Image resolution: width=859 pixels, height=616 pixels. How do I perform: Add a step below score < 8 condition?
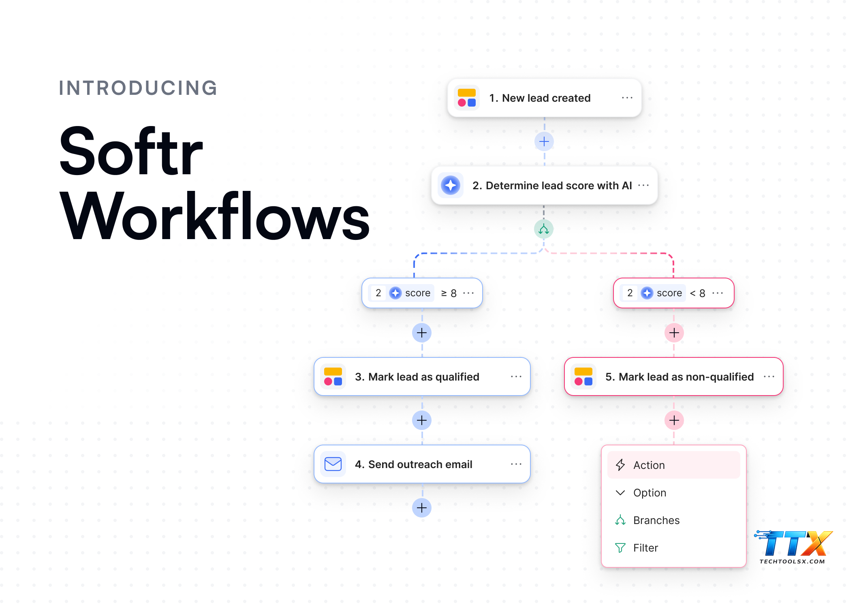coord(674,333)
